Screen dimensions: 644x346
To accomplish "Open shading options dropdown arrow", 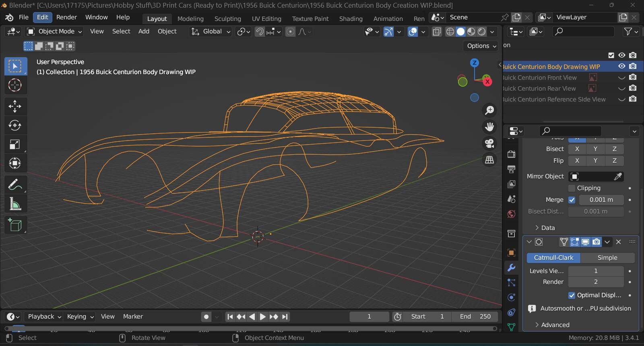I will 492,32.
